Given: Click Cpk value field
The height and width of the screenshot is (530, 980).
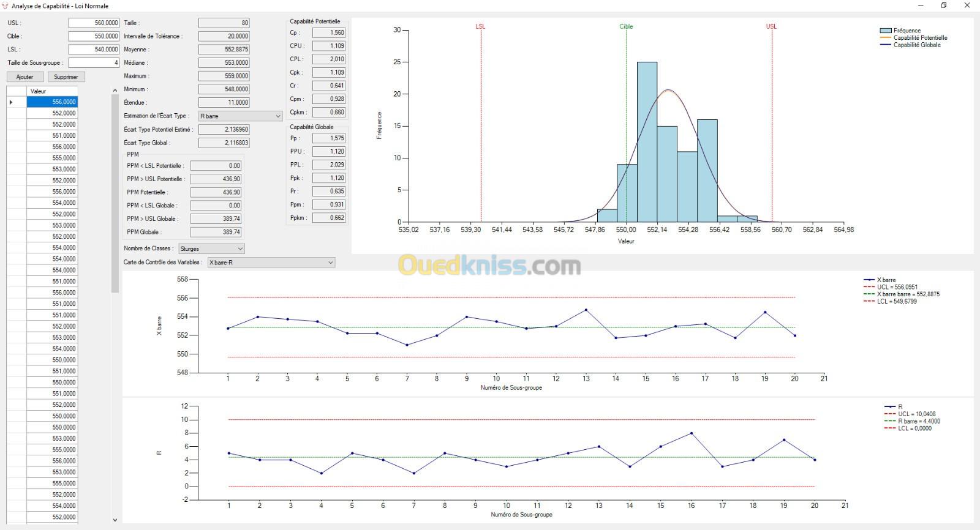Looking at the screenshot, I should tap(329, 72).
